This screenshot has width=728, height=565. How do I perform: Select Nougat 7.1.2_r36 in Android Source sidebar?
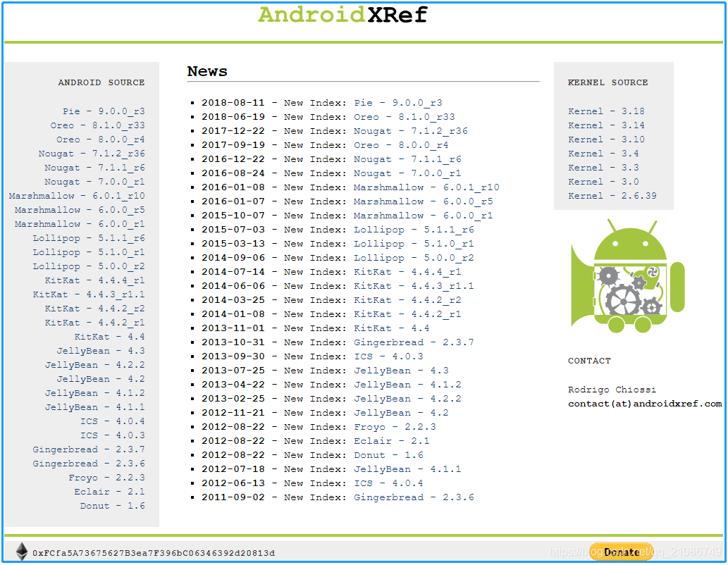[92, 154]
